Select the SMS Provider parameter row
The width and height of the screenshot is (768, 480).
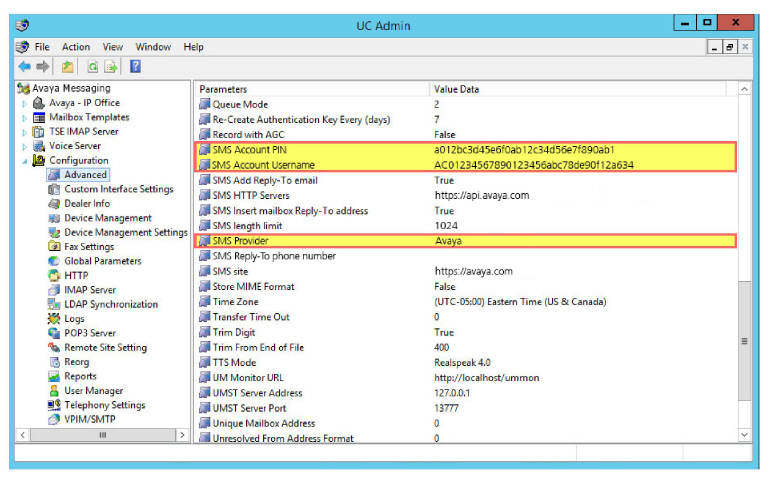pos(466,241)
